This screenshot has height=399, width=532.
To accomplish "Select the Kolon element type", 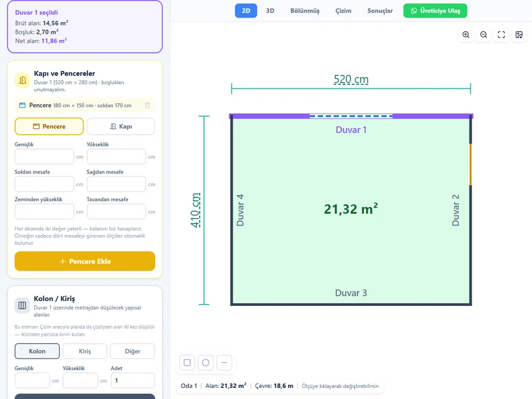I will coord(37,351).
